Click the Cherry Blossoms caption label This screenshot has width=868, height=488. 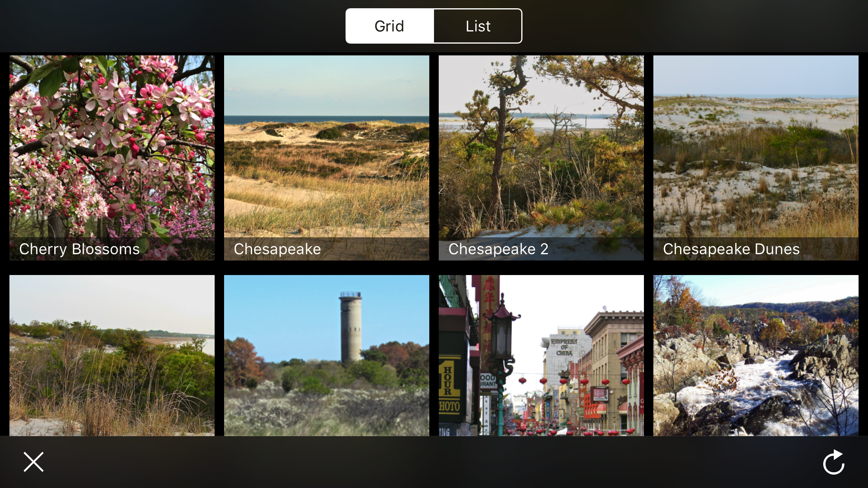point(79,249)
